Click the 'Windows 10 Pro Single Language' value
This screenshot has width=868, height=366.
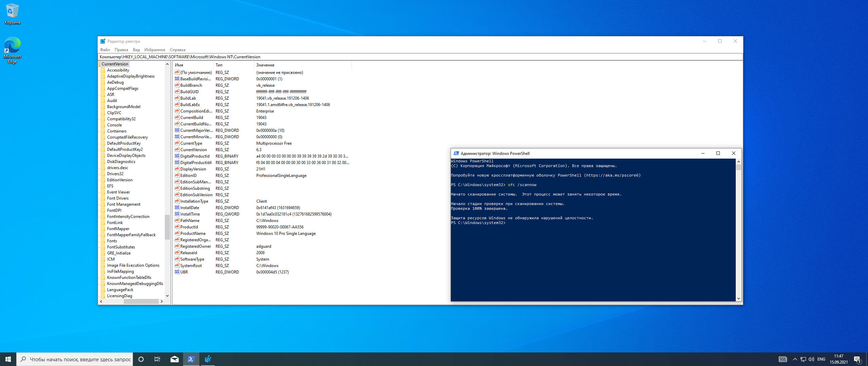(x=286, y=233)
